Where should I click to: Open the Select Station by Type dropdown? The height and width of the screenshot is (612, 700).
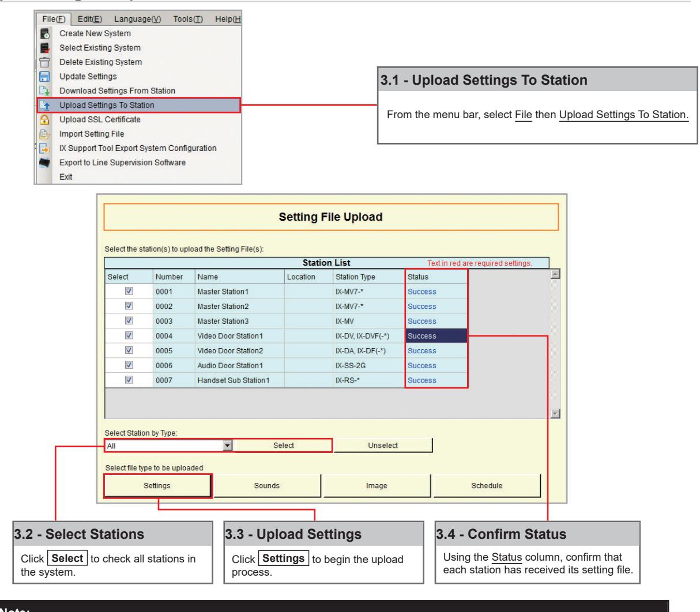(227, 445)
